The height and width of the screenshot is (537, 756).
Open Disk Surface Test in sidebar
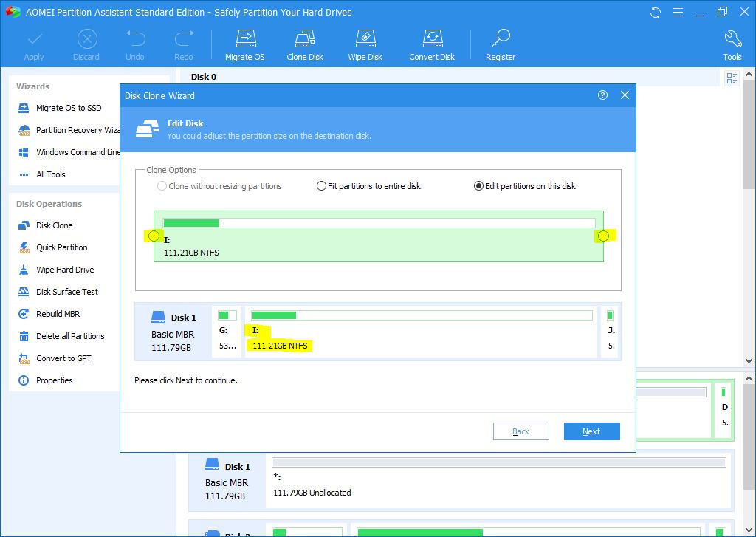(66, 292)
